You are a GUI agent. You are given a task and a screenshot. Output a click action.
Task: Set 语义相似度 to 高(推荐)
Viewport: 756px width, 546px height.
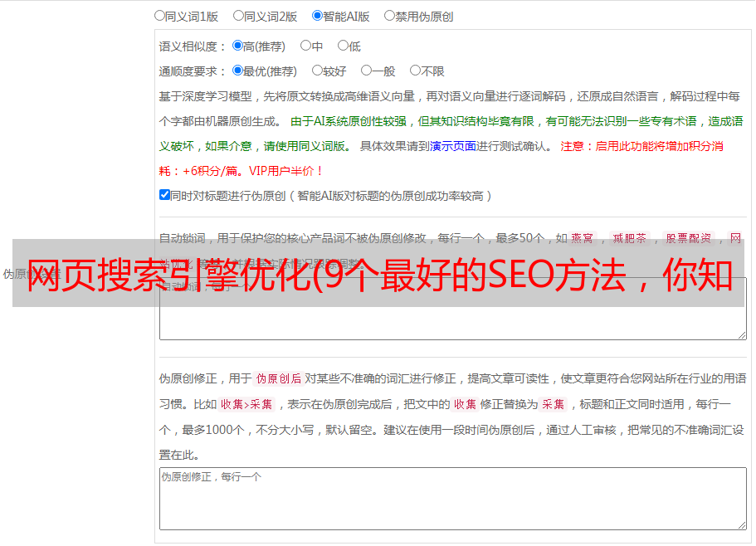[x=237, y=46]
